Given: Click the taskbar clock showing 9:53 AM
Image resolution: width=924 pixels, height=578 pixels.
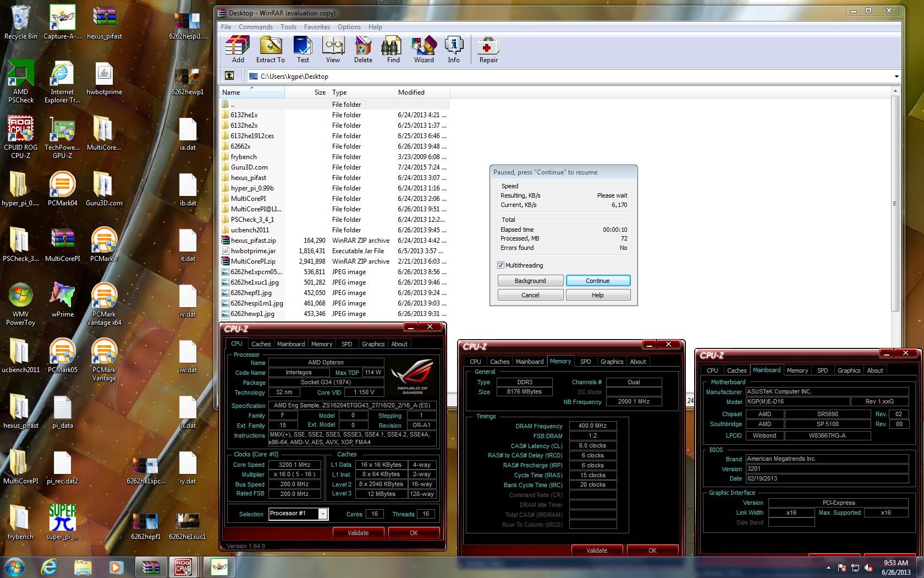Looking at the screenshot, I should click(895, 568).
